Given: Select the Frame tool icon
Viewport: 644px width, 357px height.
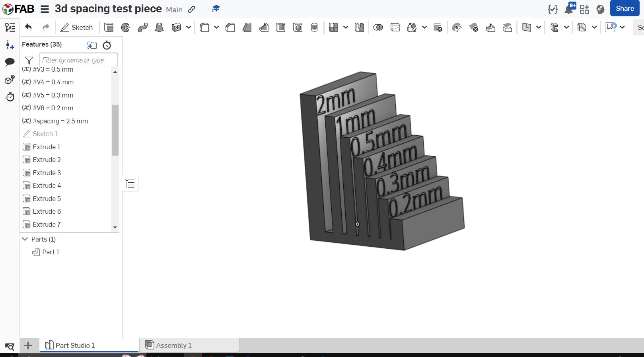Looking at the screenshot, I should click(555, 27).
